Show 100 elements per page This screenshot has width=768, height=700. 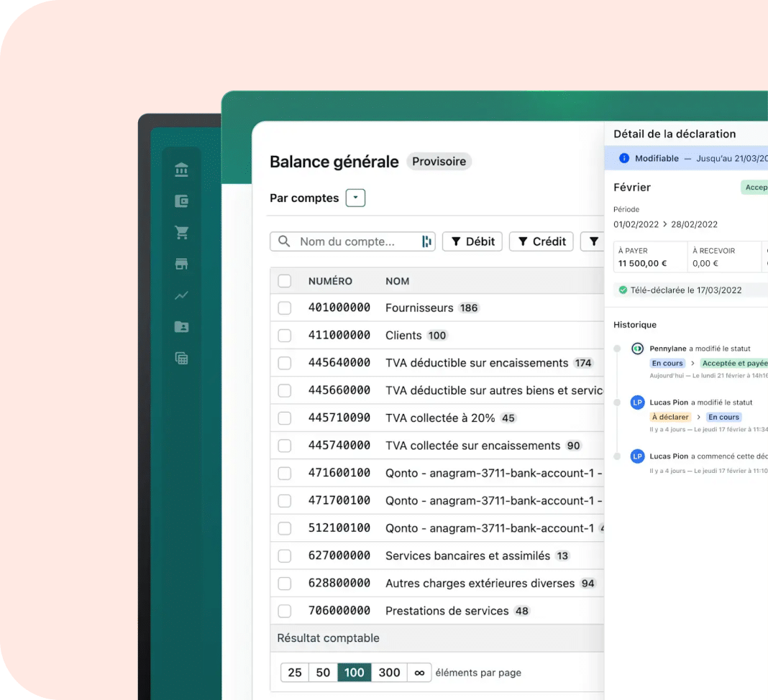[x=354, y=673]
